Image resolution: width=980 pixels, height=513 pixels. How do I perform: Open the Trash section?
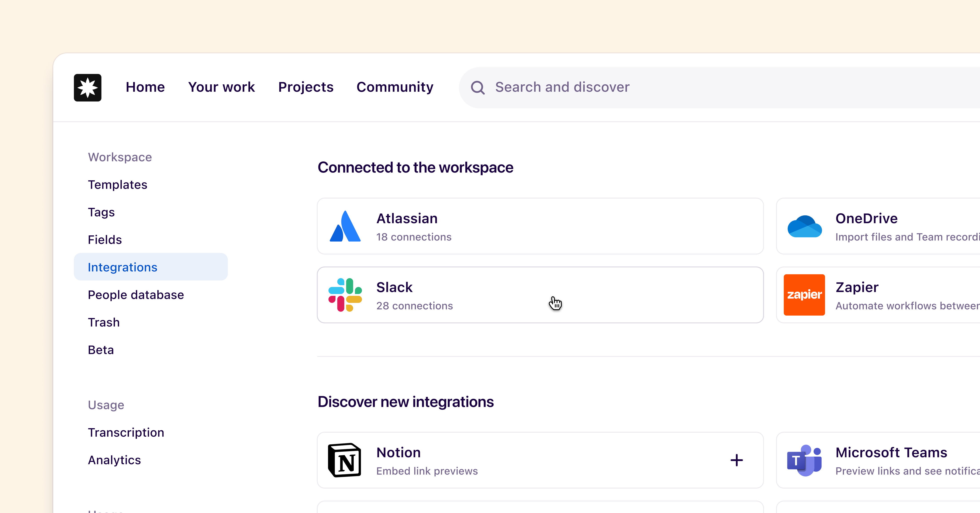[104, 322]
